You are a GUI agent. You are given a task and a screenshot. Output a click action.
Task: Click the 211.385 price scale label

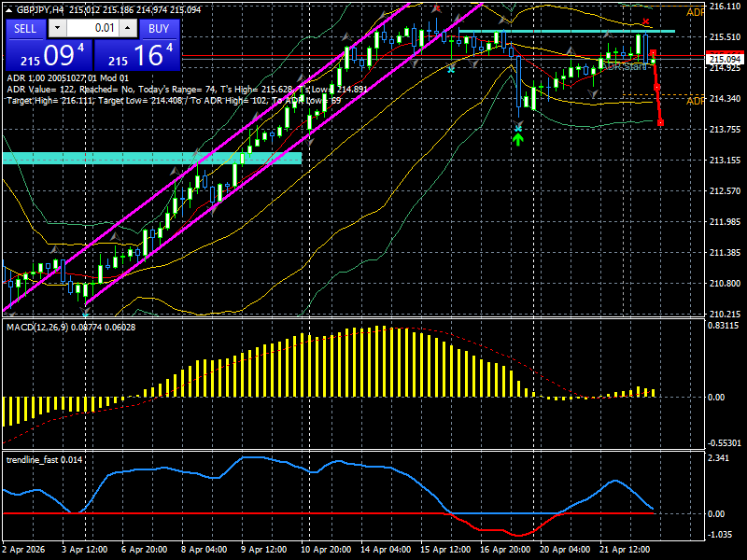[726, 252]
